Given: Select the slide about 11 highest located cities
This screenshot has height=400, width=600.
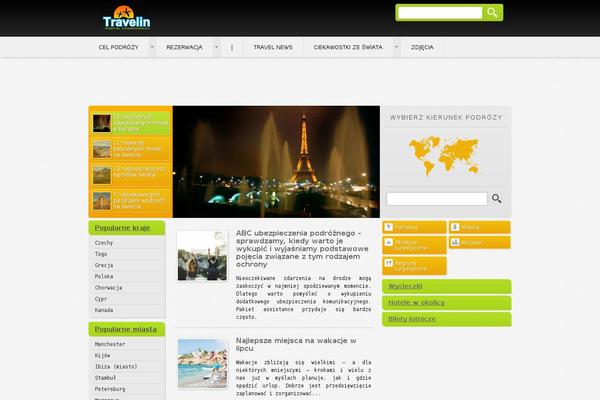Looking at the screenshot, I should tap(130, 149).
